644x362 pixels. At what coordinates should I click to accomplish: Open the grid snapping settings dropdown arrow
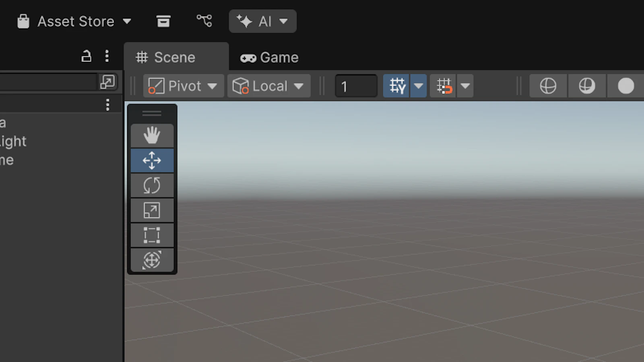click(x=465, y=86)
